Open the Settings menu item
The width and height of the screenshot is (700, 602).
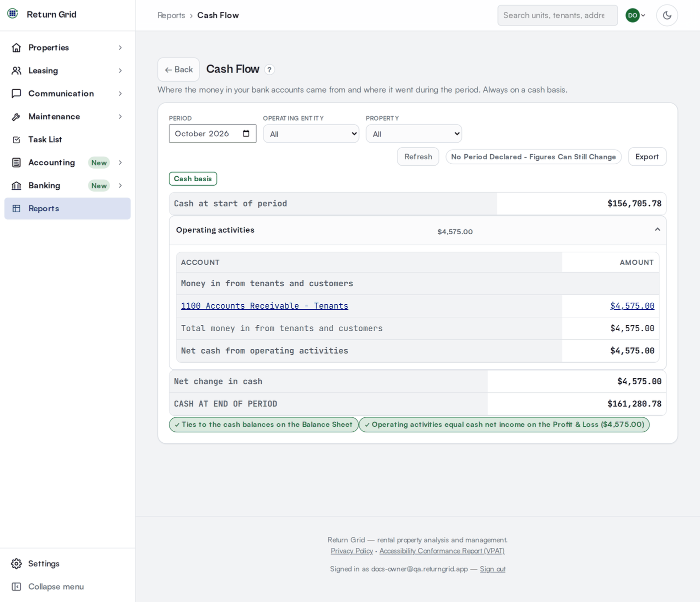67,563
